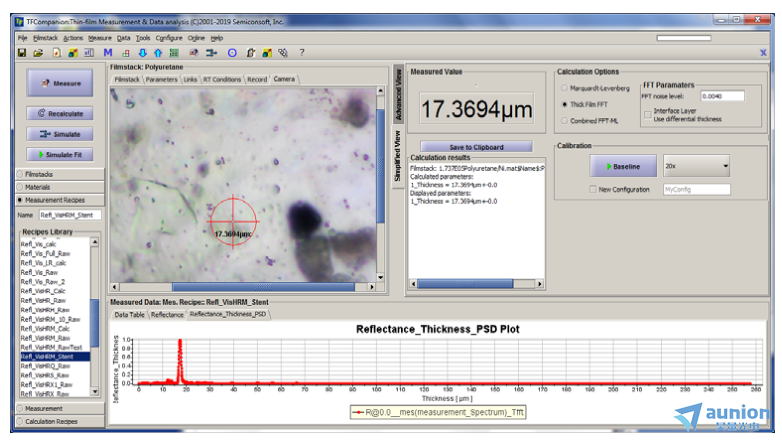Switch to the Advanced View tab
Image resolution: width=782 pixels, height=442 pixels.
[x=398, y=94]
